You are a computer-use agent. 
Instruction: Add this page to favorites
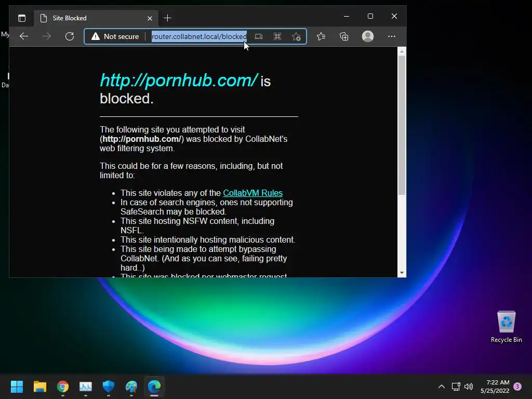(296, 36)
